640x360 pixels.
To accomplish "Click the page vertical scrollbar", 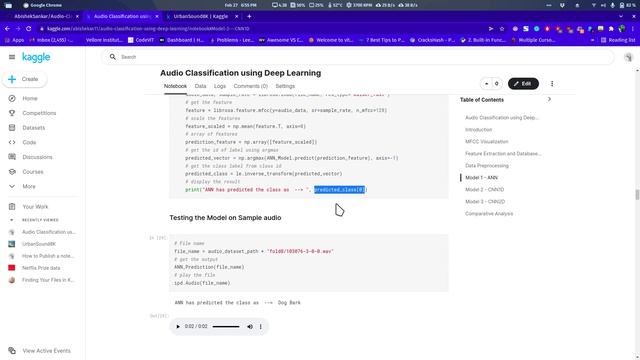I will click(x=637, y=195).
